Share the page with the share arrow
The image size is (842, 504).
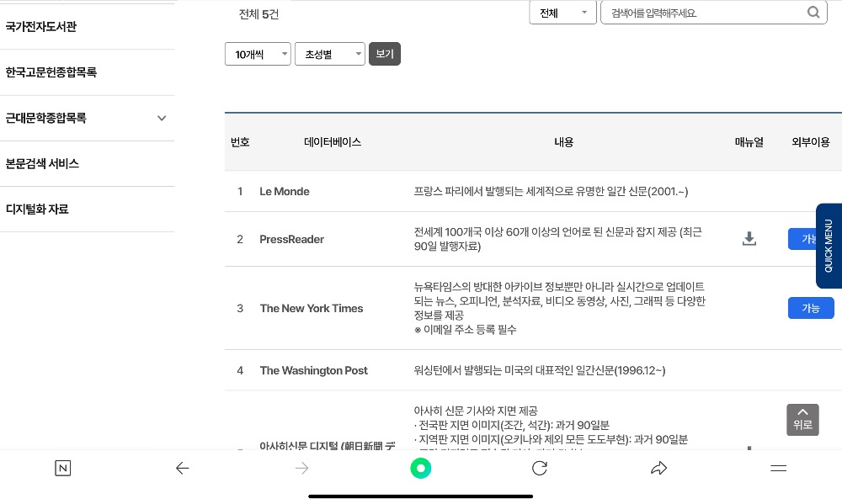pyautogui.click(x=659, y=468)
